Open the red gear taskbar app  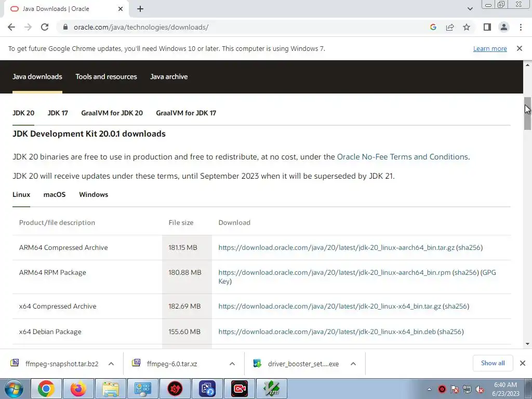click(x=175, y=389)
